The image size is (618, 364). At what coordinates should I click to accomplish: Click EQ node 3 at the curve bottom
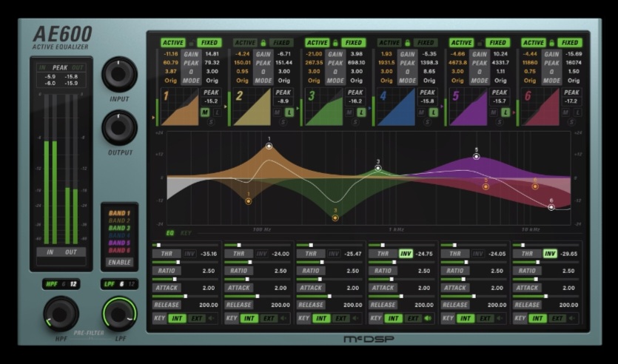335,218
